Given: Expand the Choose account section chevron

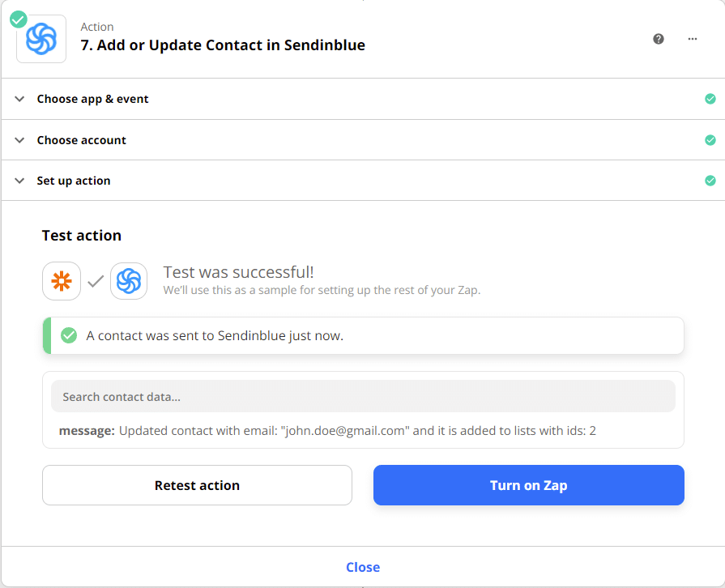Looking at the screenshot, I should [x=19, y=140].
